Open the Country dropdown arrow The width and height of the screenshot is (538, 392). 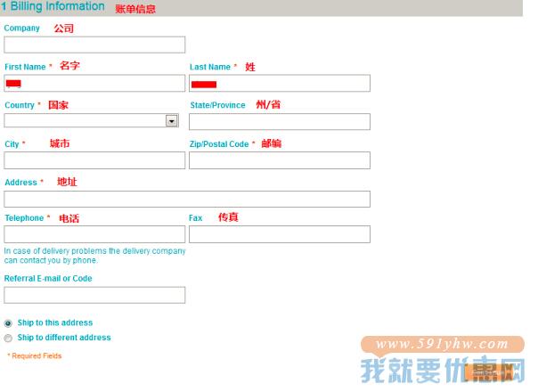click(x=172, y=121)
